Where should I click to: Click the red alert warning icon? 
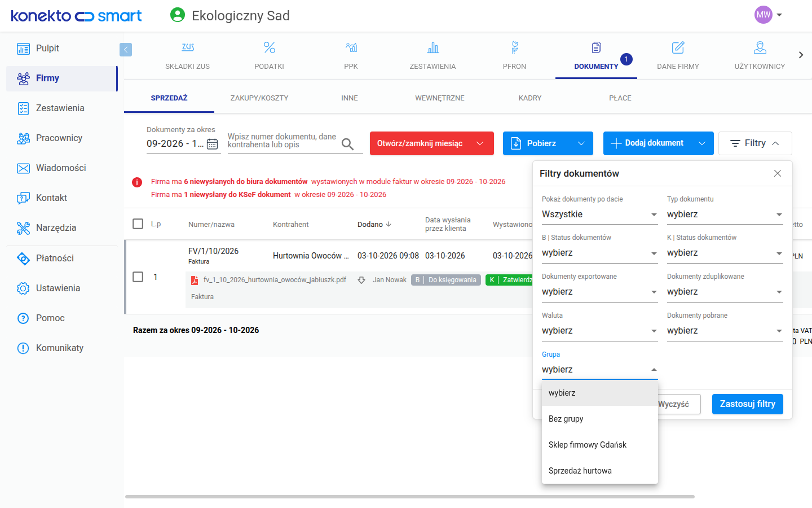(x=137, y=182)
